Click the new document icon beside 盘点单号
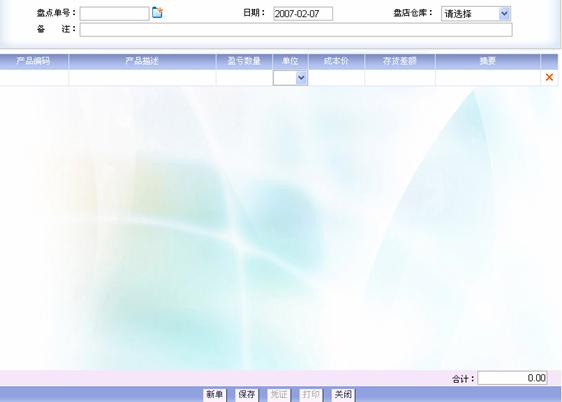Image resolution: width=562 pixels, height=402 pixels. point(157,13)
